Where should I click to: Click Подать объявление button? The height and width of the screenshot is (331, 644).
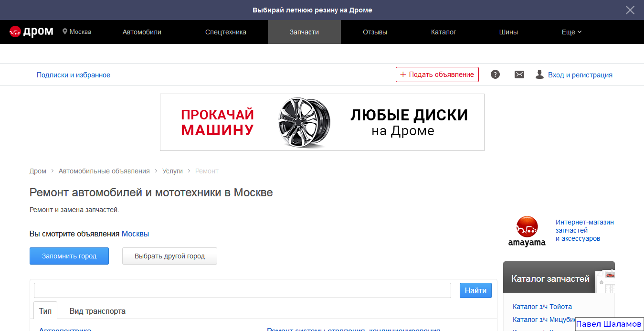point(437,75)
